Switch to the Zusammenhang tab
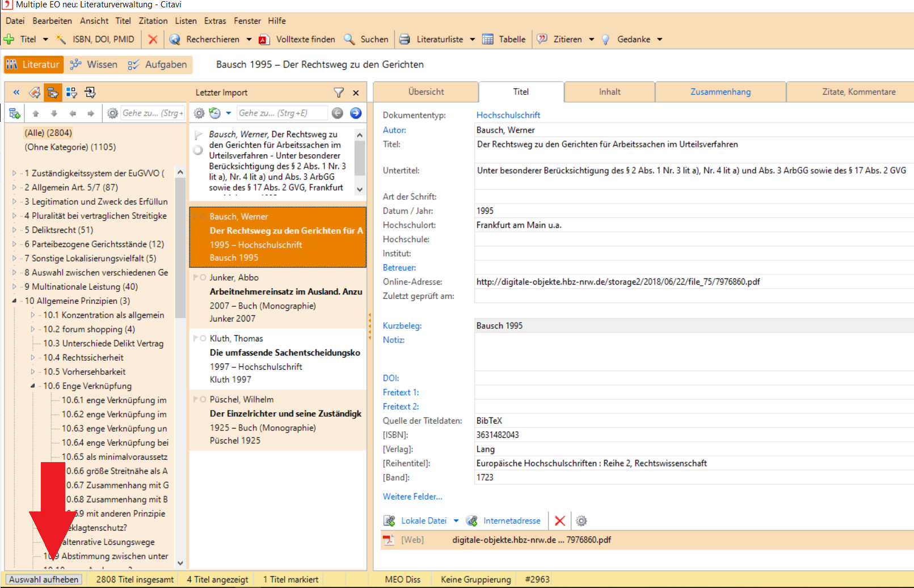The image size is (914, 588). 720,92
